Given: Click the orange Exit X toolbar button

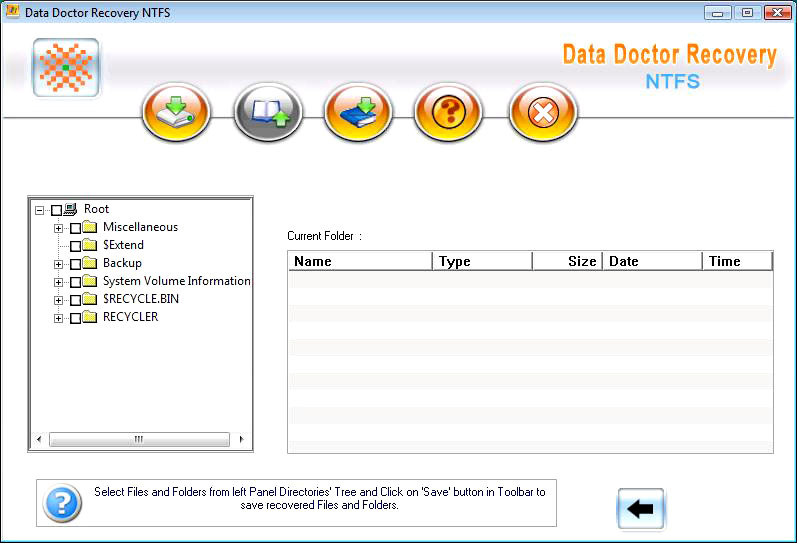Looking at the screenshot, I should click(543, 111).
